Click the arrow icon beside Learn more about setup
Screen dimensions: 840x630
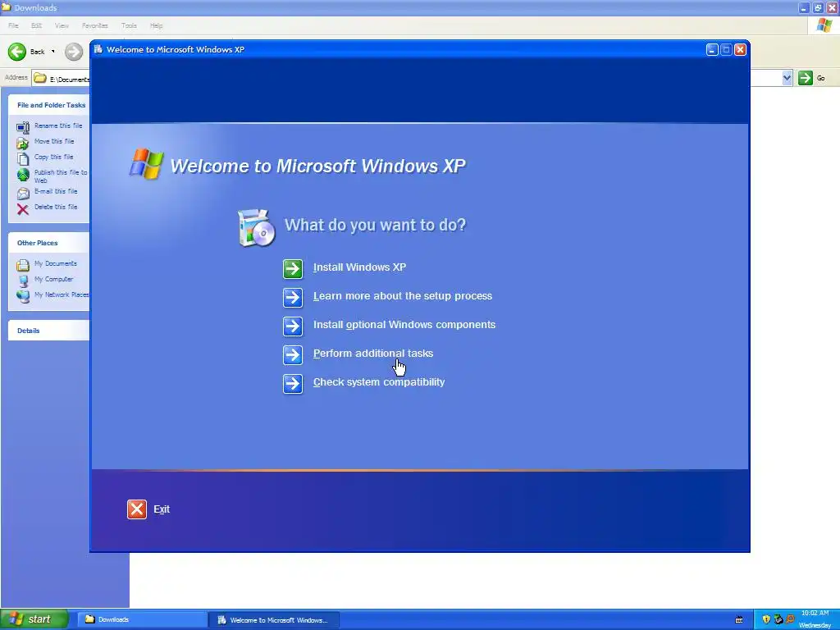click(x=293, y=297)
